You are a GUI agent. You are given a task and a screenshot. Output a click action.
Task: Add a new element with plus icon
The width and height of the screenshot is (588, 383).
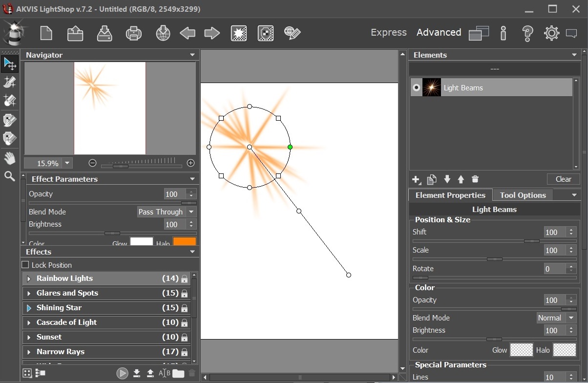(417, 180)
